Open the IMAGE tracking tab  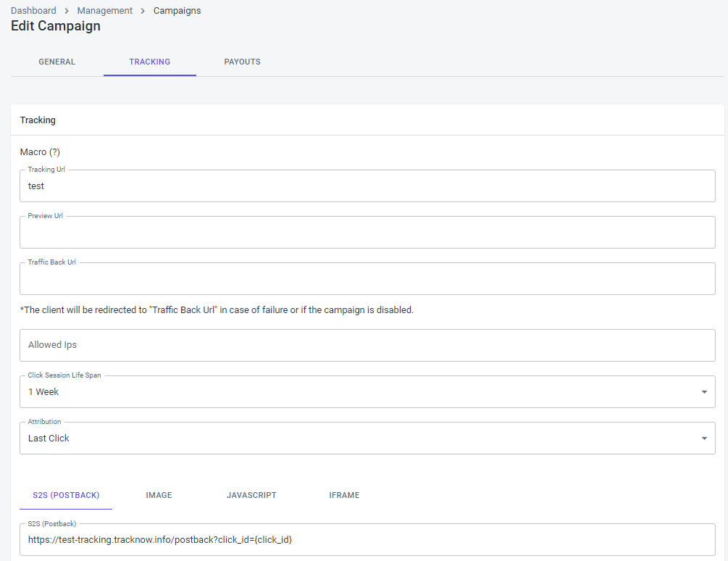tap(159, 495)
